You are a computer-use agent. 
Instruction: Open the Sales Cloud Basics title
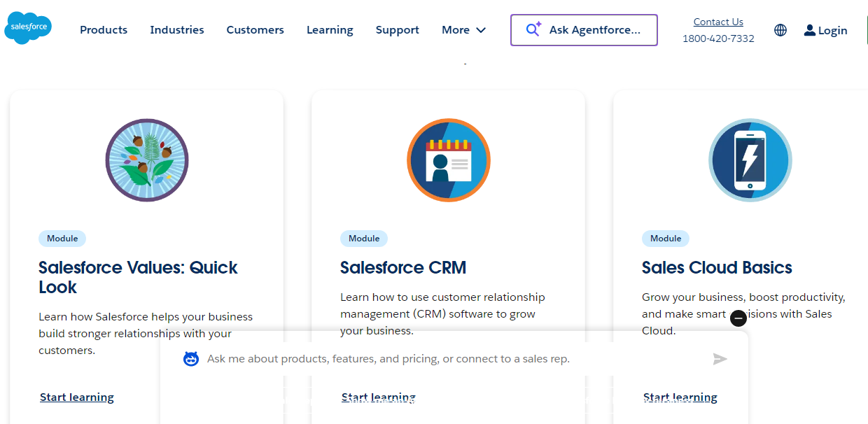pyautogui.click(x=717, y=268)
